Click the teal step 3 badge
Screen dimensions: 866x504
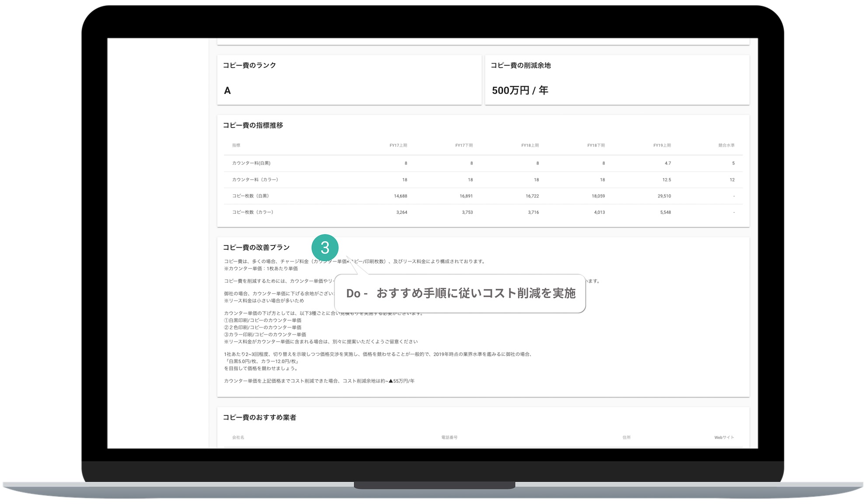point(325,248)
